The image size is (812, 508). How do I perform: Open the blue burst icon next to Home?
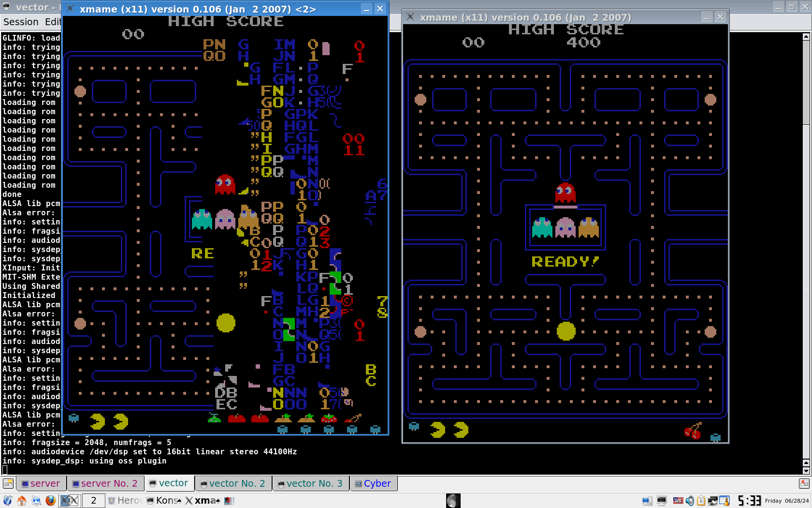pyautogui.click(x=36, y=500)
